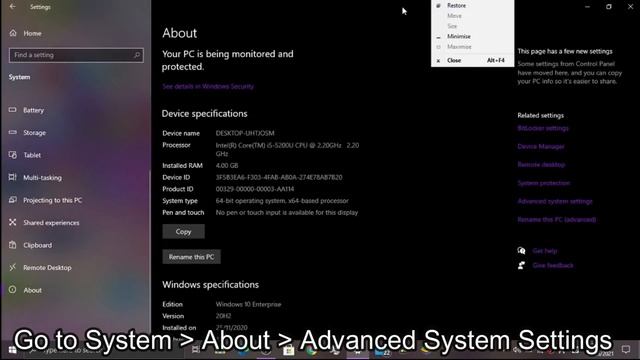Open Clipboard settings in sidebar

(x=30, y=245)
